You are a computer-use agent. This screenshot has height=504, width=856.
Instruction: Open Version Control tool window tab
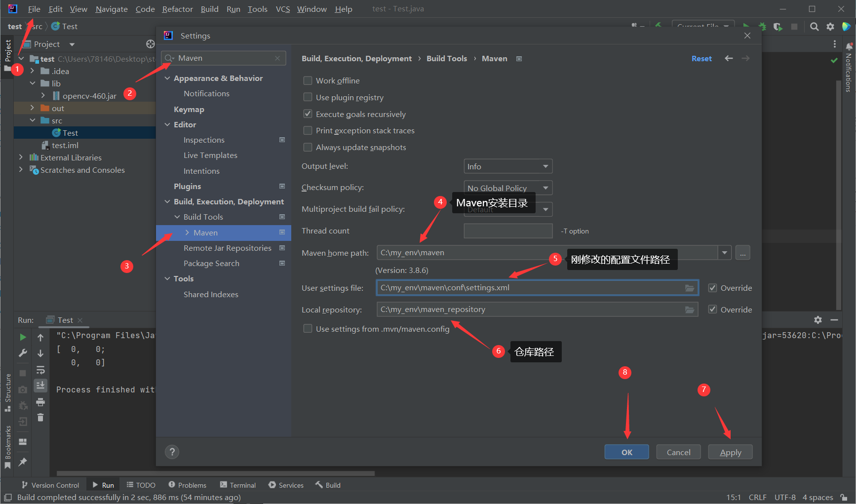[x=50, y=485]
